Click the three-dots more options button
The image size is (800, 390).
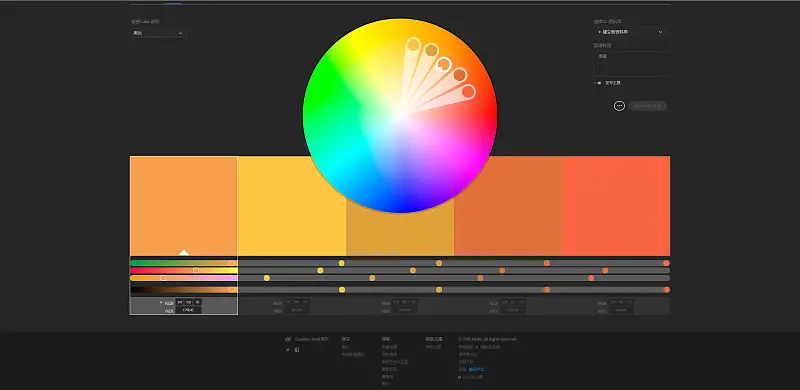(x=619, y=106)
